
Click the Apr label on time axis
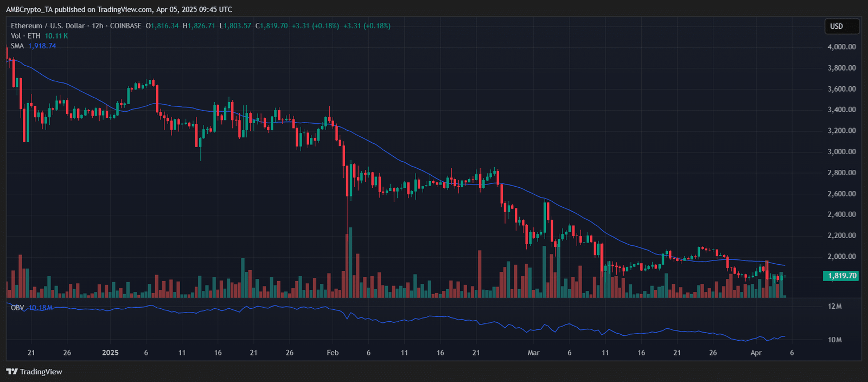[x=756, y=353]
